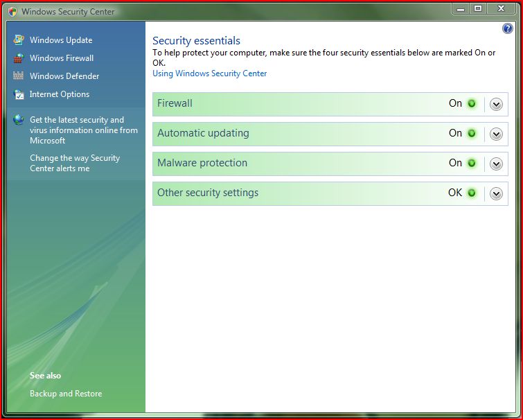
Task: Click the green status light for Firewall
Action: point(472,103)
